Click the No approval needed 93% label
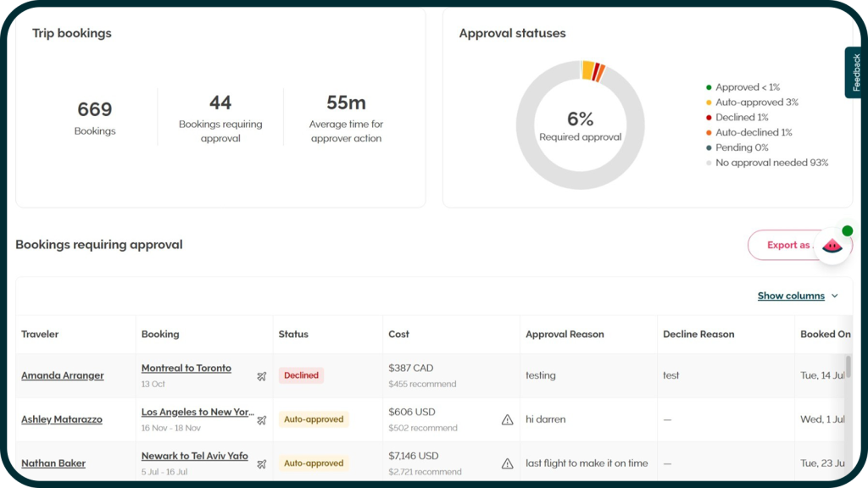 coord(771,163)
